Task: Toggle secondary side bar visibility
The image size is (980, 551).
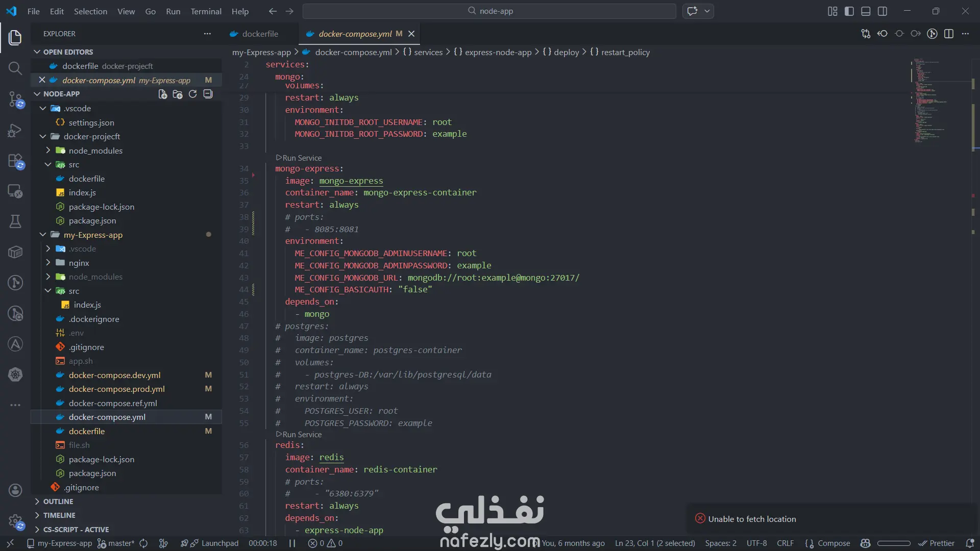Action: point(882,11)
